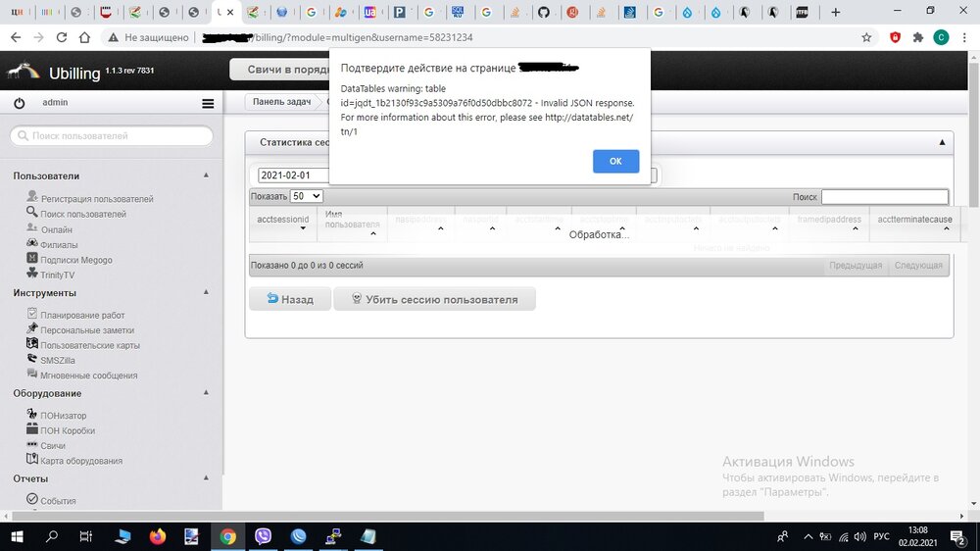
Task: Open Подписки Megogo from the sidebar
Action: coord(75,260)
